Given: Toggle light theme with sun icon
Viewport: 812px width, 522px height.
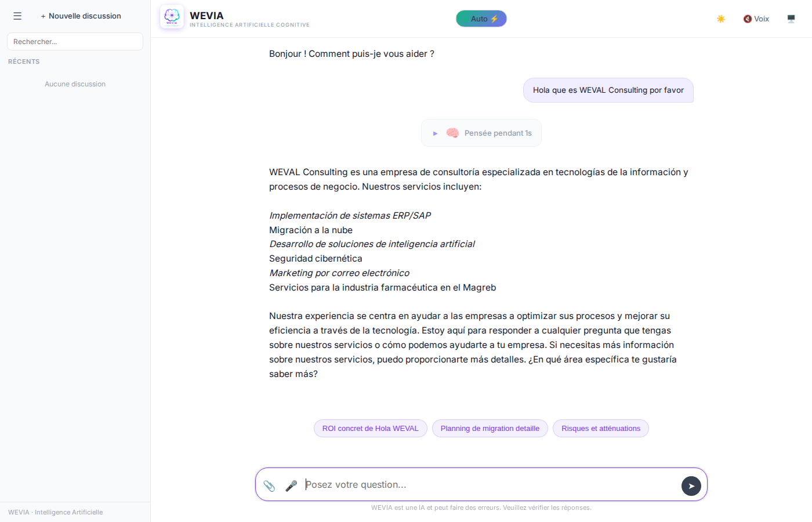Looking at the screenshot, I should click(721, 19).
